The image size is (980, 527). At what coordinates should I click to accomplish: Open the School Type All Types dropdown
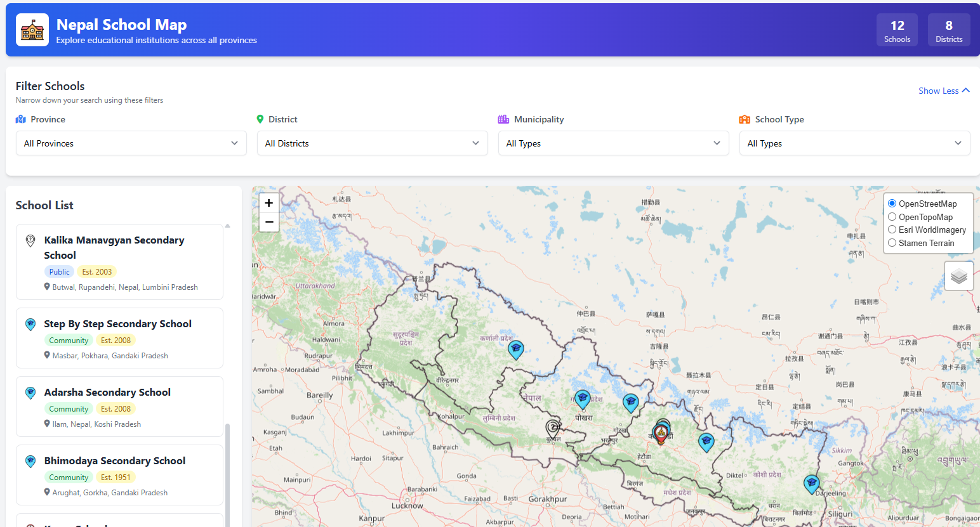[855, 143]
